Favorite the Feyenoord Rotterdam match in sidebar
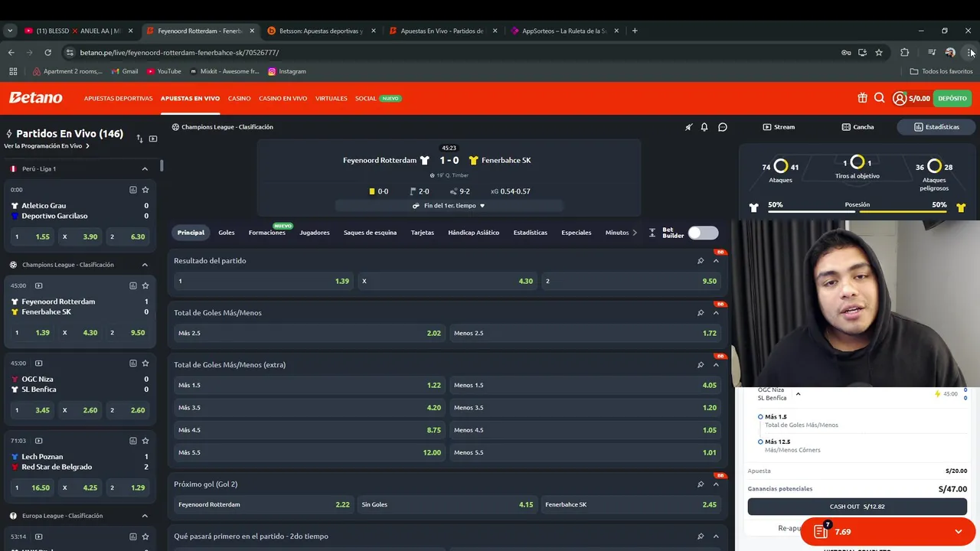This screenshot has height=551, width=980. click(x=145, y=285)
